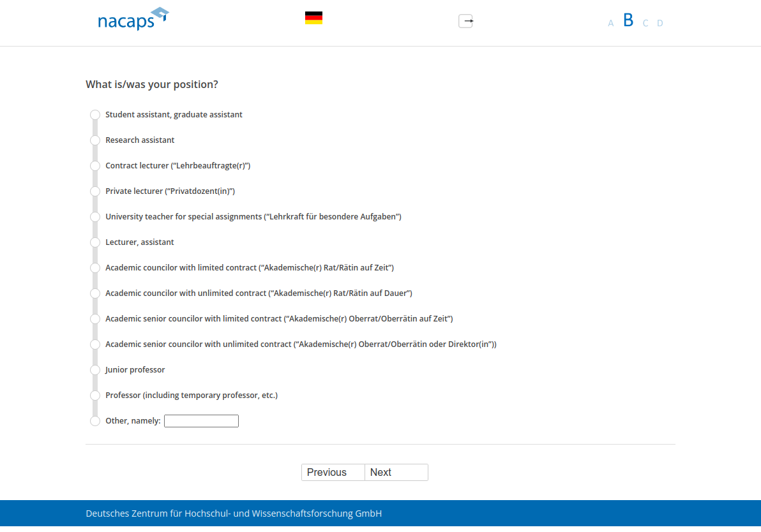
Task: Select Academic councilor with limited contract
Action: tap(95, 268)
